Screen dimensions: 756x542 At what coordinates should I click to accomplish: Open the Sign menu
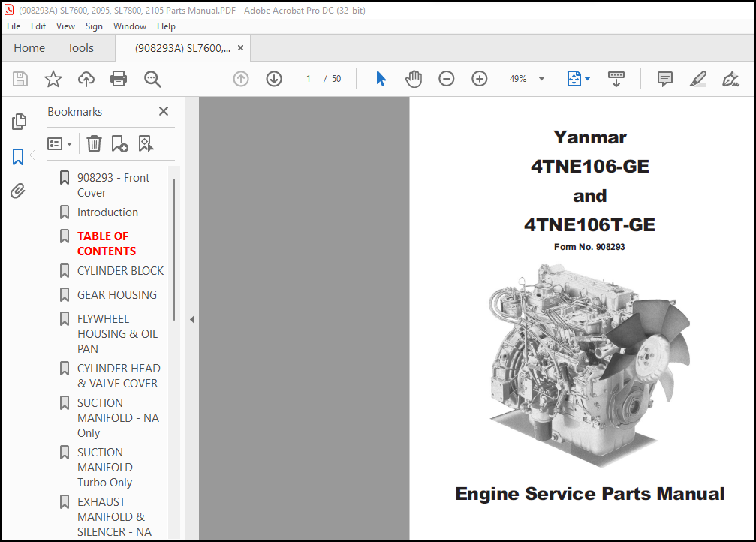pyautogui.click(x=94, y=26)
